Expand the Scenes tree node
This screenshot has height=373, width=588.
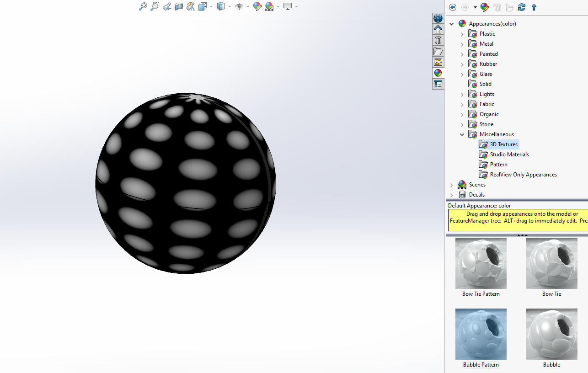tap(452, 185)
